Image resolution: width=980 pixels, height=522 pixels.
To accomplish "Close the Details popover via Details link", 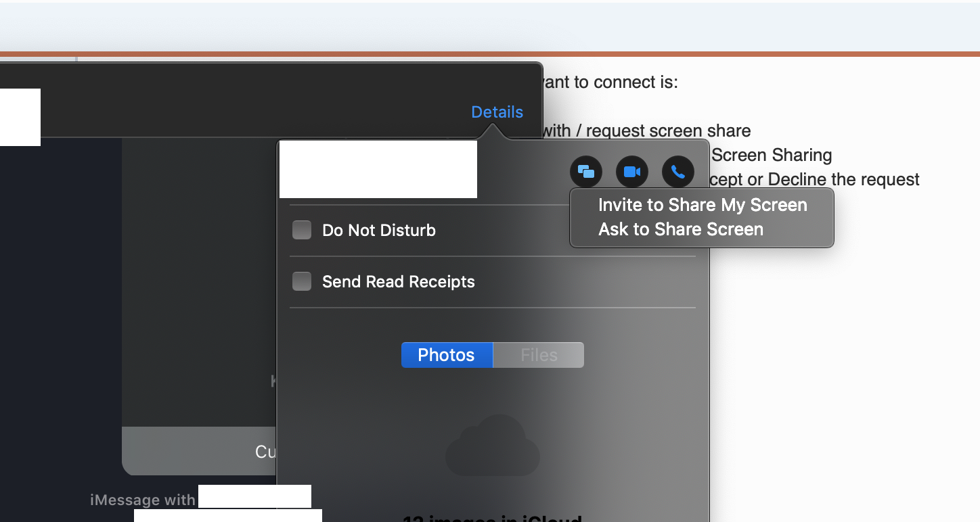I will 497,112.
